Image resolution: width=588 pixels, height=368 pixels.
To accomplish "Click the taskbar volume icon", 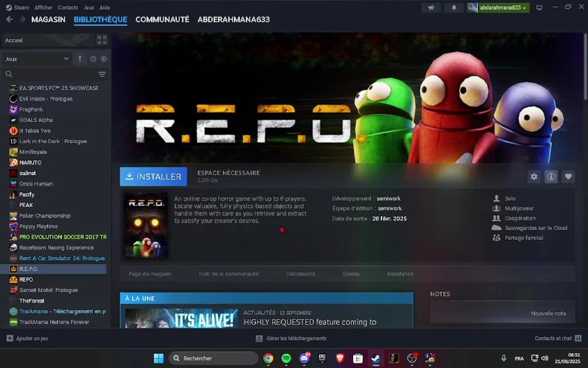I will 545,358.
